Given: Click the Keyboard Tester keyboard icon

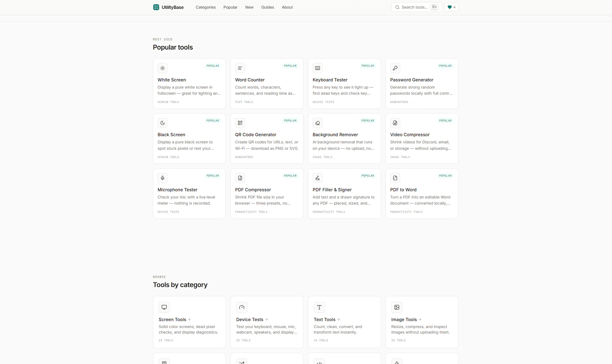Looking at the screenshot, I should coord(318,68).
